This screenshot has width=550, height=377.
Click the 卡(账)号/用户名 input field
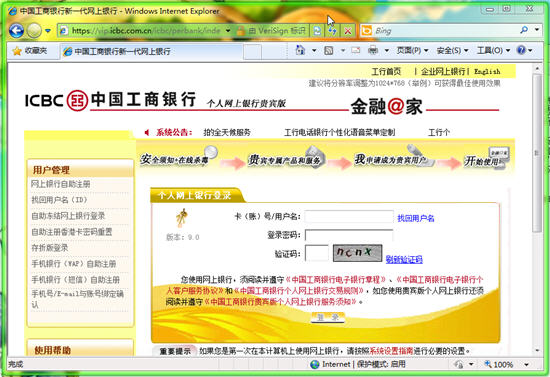coord(349,217)
